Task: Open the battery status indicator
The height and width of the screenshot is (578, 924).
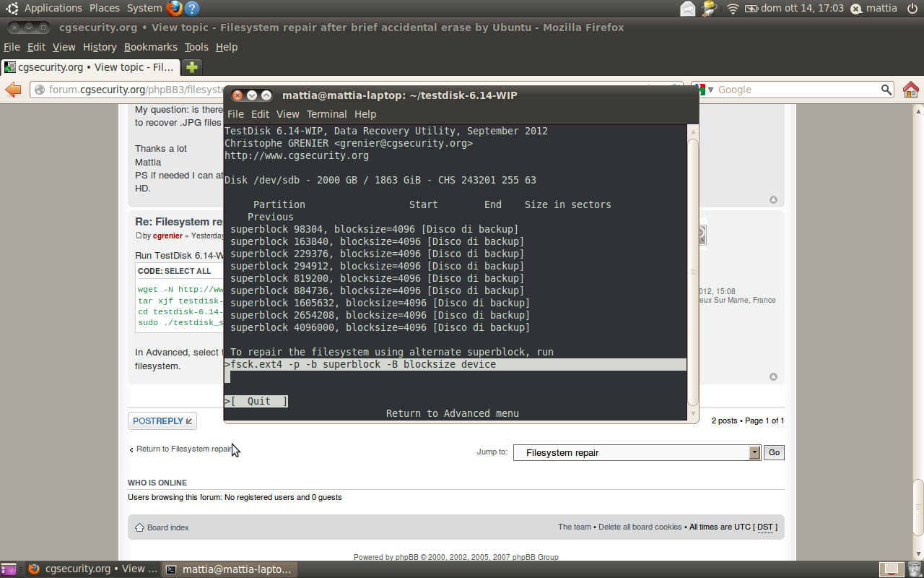Action: (x=751, y=9)
